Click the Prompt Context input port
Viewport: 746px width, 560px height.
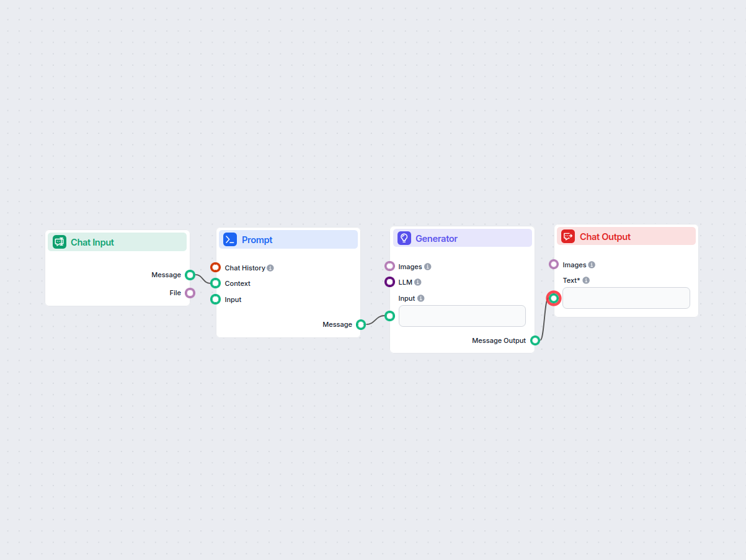click(215, 283)
